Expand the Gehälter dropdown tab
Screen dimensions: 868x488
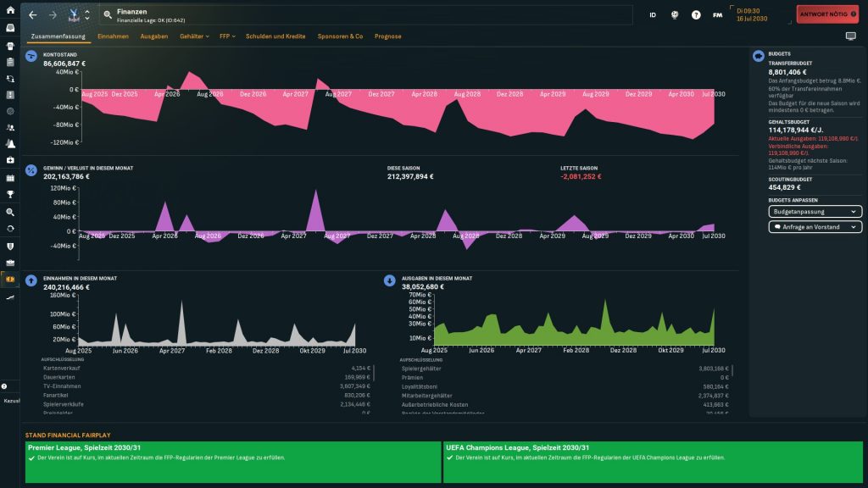(x=195, y=36)
